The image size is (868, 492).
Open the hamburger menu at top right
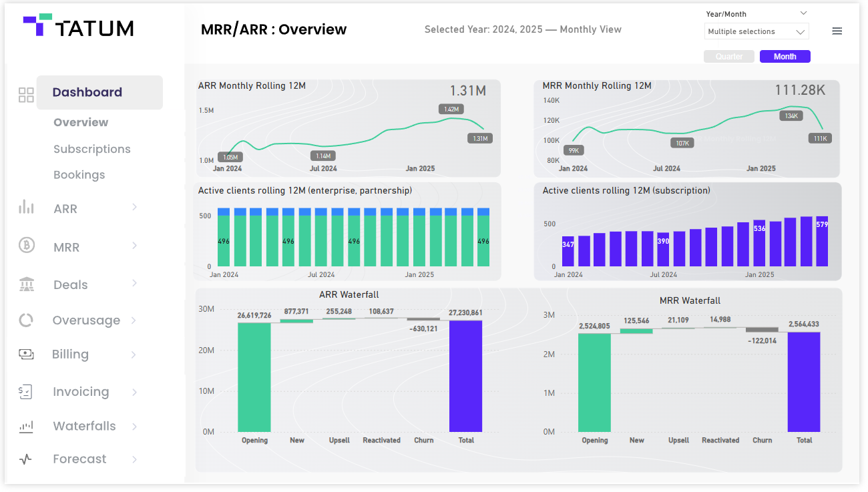pos(837,30)
